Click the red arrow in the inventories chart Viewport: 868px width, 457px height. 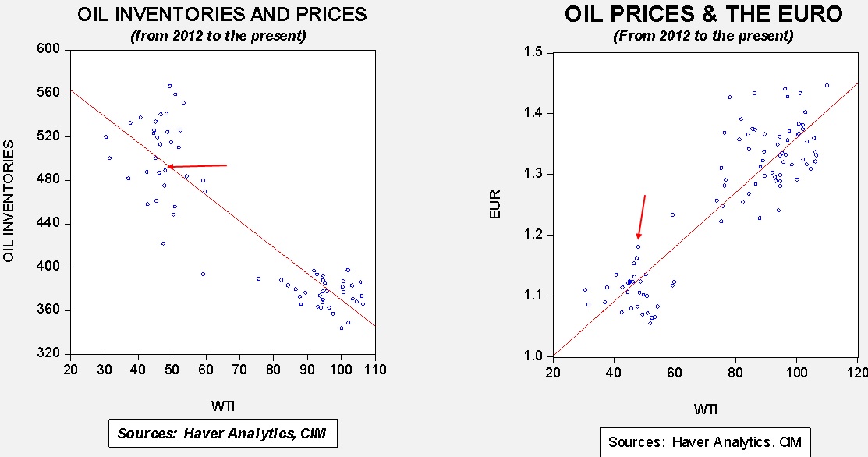pyautogui.click(x=198, y=166)
